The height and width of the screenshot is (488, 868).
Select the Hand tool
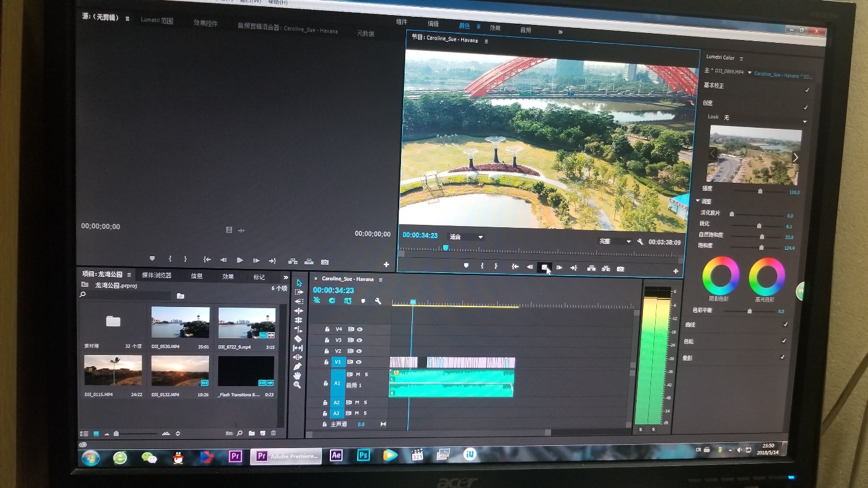[297, 376]
